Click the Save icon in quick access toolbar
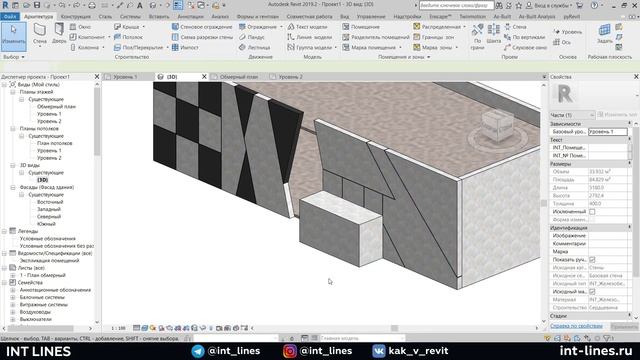 point(37,5)
